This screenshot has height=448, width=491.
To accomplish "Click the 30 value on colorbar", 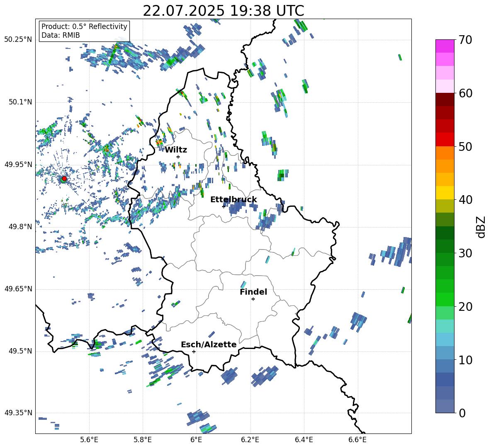I will pyautogui.click(x=465, y=253).
